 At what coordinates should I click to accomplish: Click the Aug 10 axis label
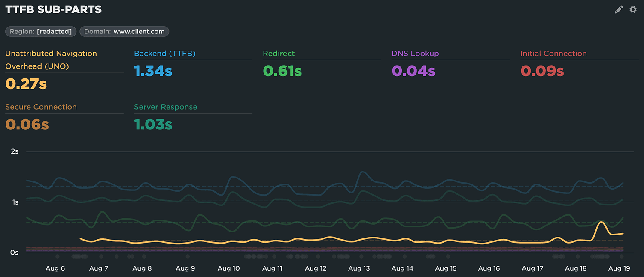pos(228,268)
